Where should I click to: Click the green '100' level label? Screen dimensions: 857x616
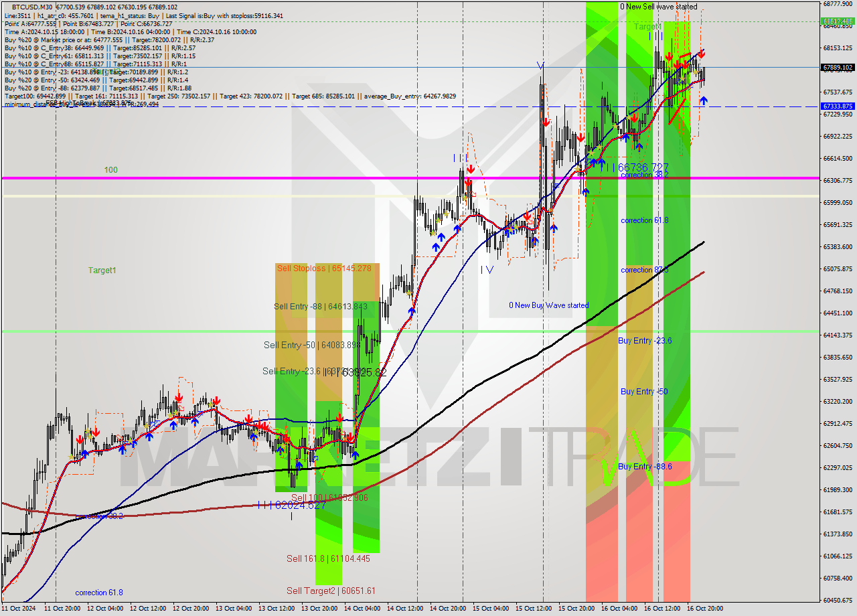(110, 170)
